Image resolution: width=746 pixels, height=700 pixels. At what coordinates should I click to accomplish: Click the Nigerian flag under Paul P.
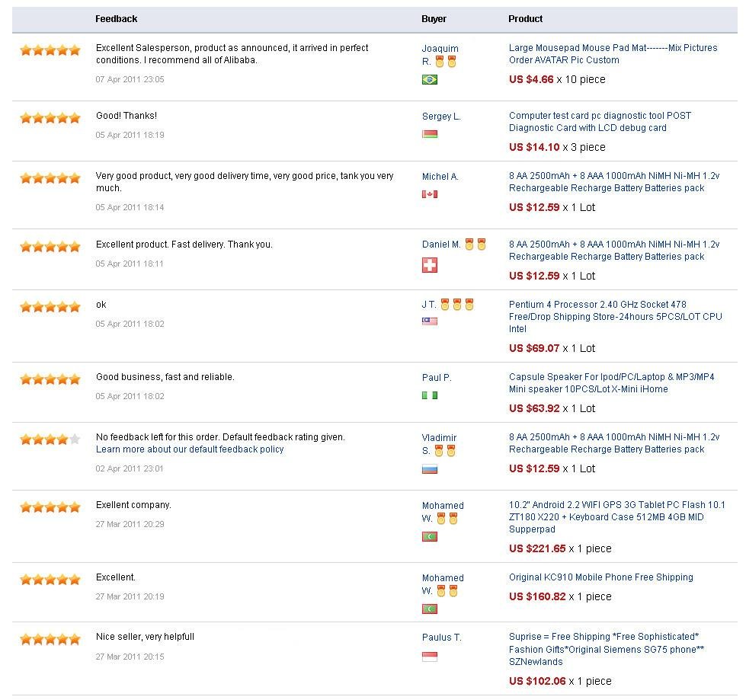(430, 395)
